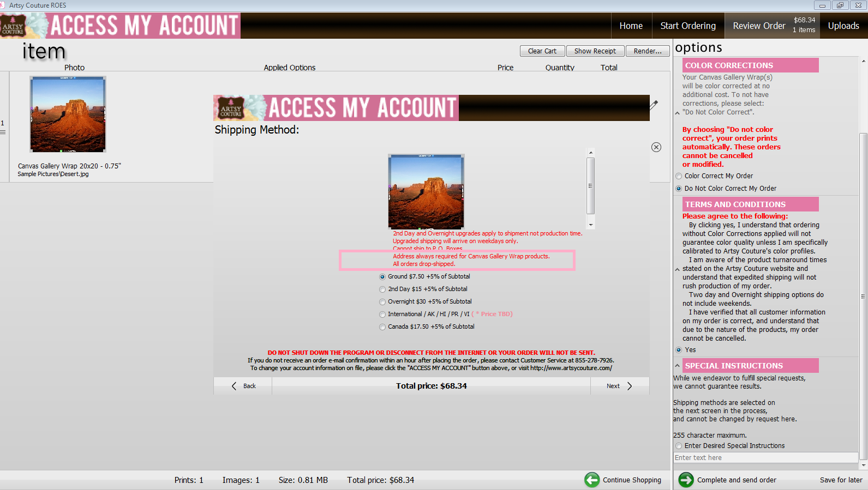Choose Color Correct My Order option
The height and width of the screenshot is (490, 868).
(x=679, y=176)
